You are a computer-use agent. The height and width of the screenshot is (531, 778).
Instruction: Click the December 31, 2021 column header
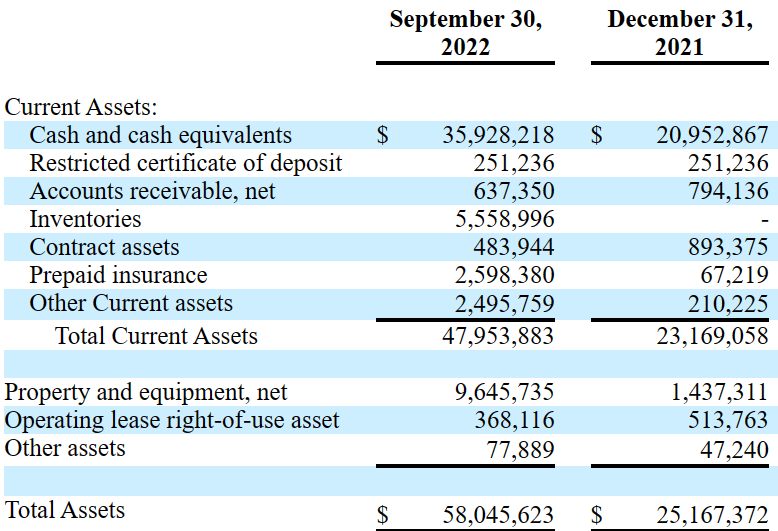(680, 33)
